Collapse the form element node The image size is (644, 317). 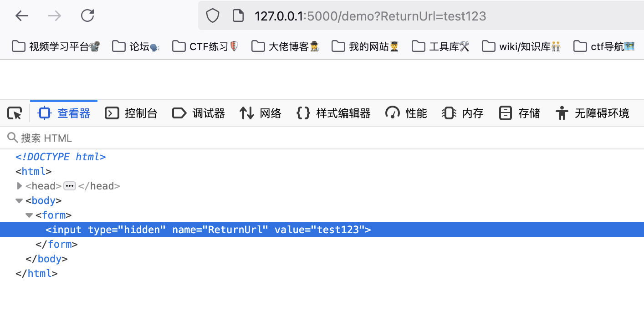click(28, 215)
